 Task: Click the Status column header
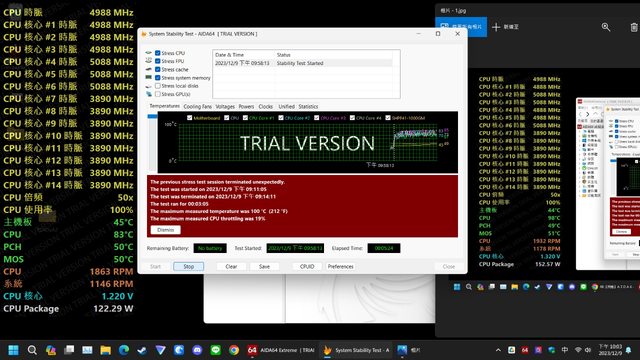pyautogui.click(x=334, y=55)
